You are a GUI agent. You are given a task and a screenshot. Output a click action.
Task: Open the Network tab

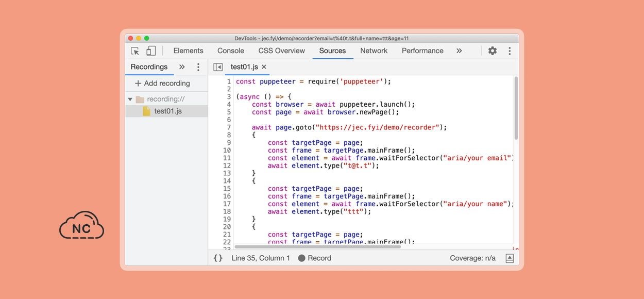coord(374,51)
